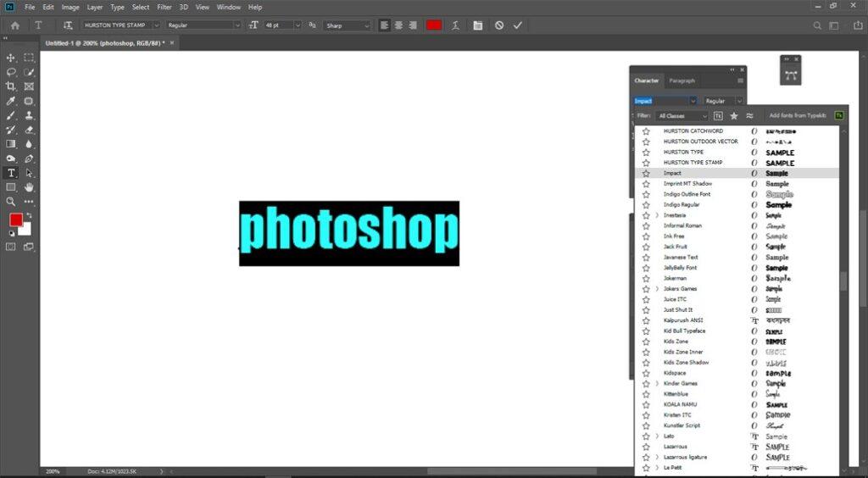Screen dimensions: 868x478
Task: Select the Clone Stamp tool
Action: click(x=29, y=115)
